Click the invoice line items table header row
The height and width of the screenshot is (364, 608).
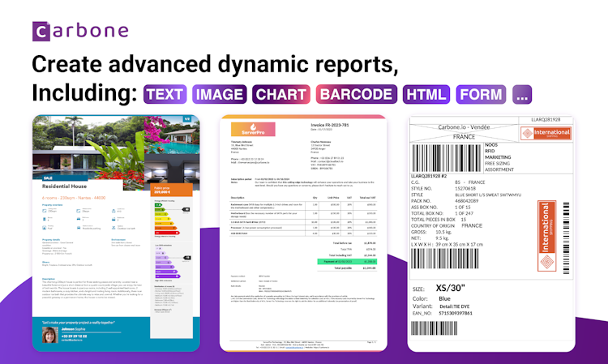pos(303,198)
